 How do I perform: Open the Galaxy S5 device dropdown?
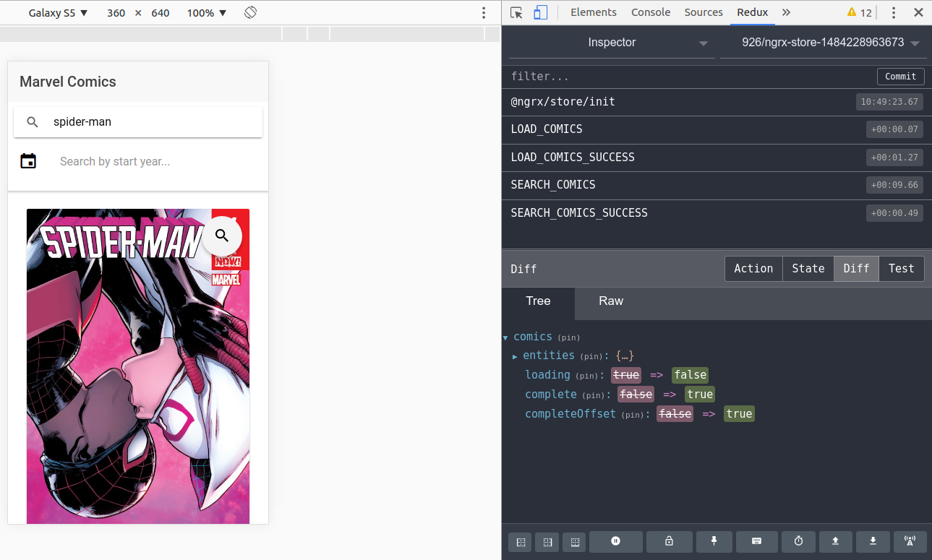tap(58, 13)
